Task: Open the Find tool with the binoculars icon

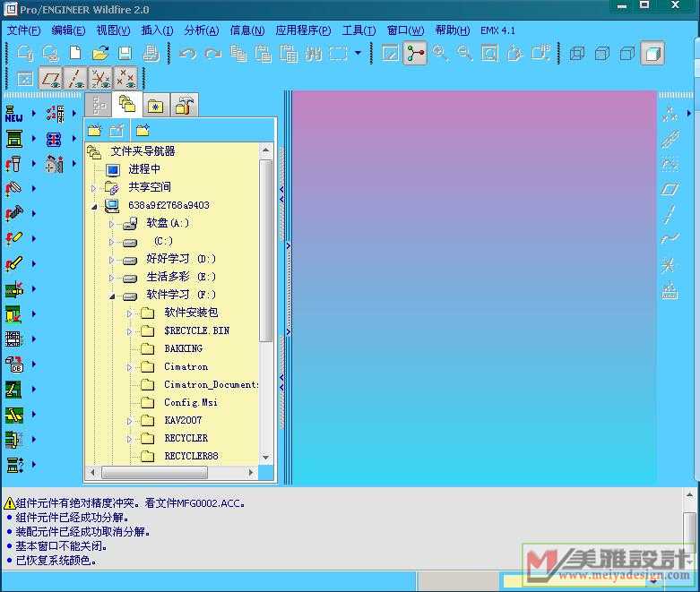Action: 314,54
